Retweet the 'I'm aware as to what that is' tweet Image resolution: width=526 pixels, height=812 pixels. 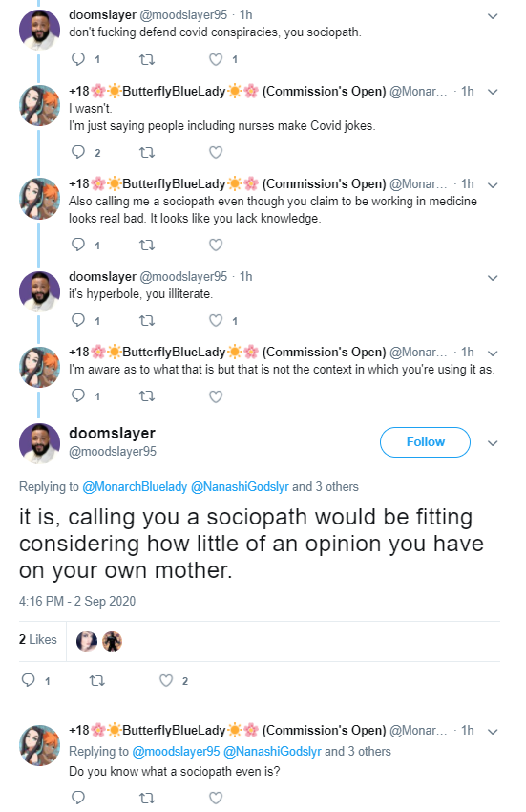click(147, 396)
